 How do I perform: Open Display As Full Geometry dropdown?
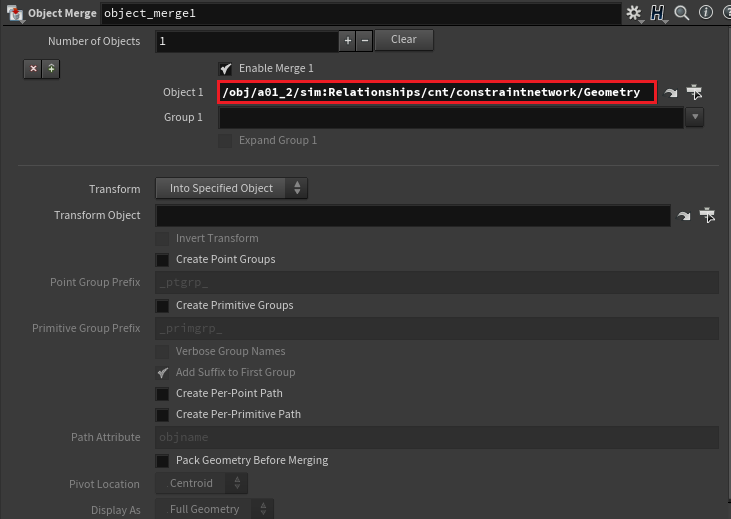(x=214, y=509)
